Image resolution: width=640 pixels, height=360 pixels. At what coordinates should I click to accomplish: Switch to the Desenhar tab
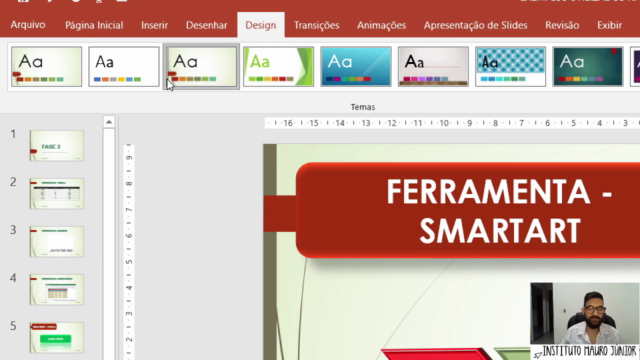(x=207, y=25)
